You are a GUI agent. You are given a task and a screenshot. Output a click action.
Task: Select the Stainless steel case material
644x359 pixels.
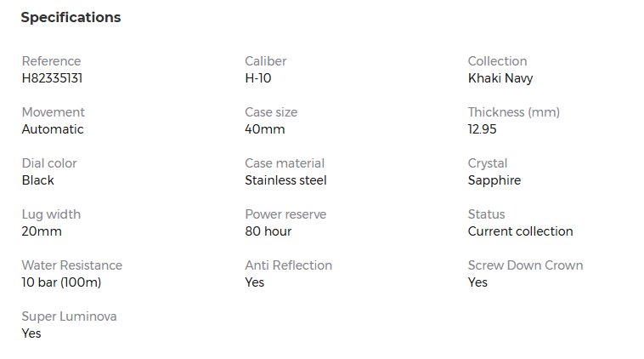[x=285, y=180]
